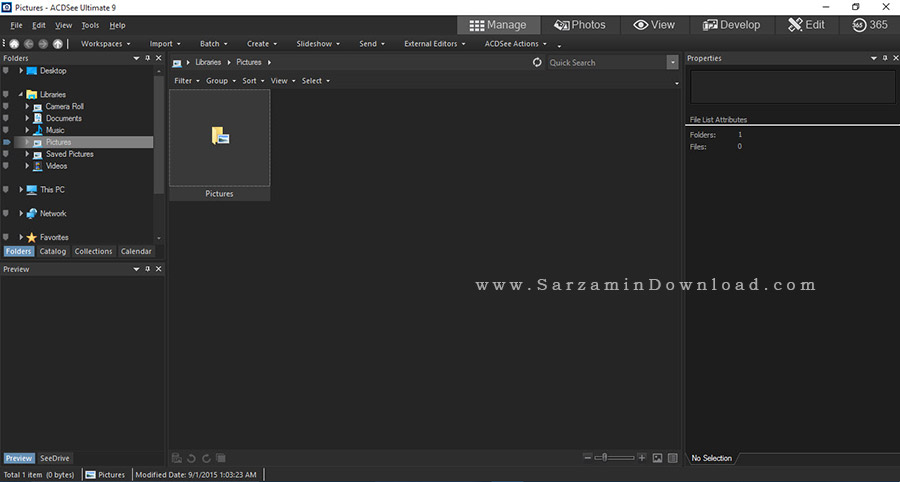
Task: Toggle easy-select marker for Music
Action: (6, 130)
